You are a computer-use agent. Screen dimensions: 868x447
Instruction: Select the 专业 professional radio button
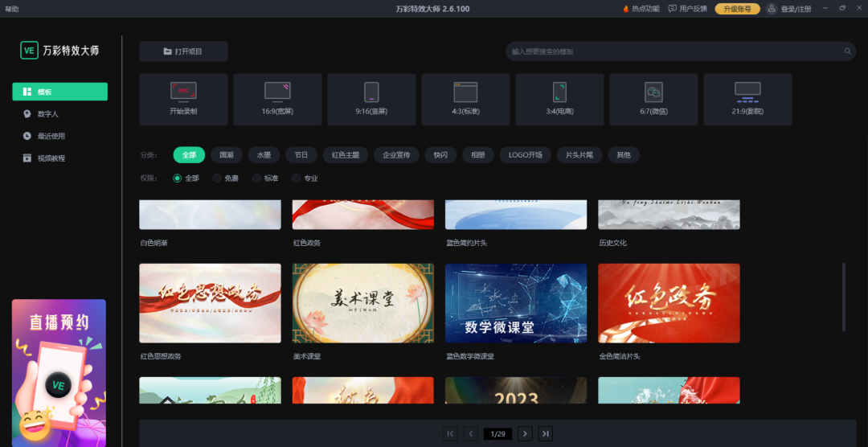click(296, 178)
